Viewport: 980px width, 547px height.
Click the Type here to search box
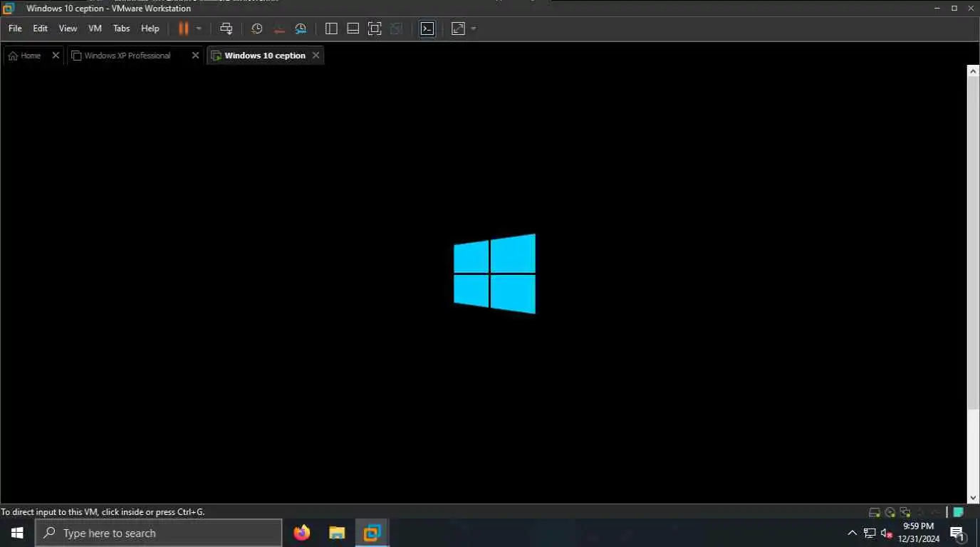[158, 533]
